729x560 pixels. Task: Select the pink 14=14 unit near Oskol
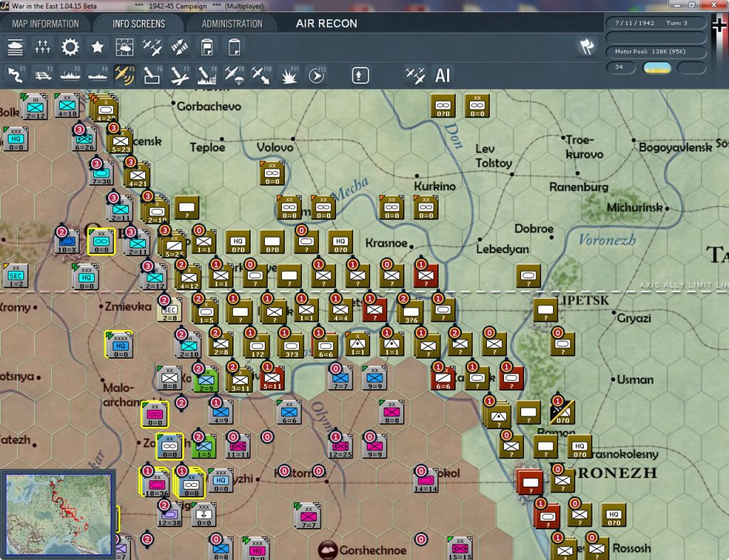point(426,480)
